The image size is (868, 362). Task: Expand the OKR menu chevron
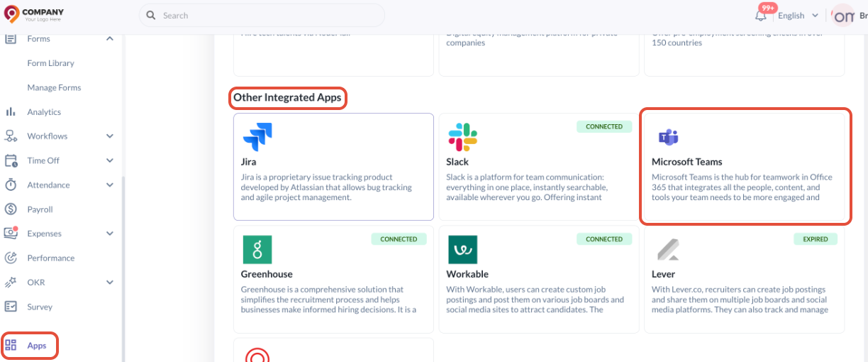click(x=109, y=282)
